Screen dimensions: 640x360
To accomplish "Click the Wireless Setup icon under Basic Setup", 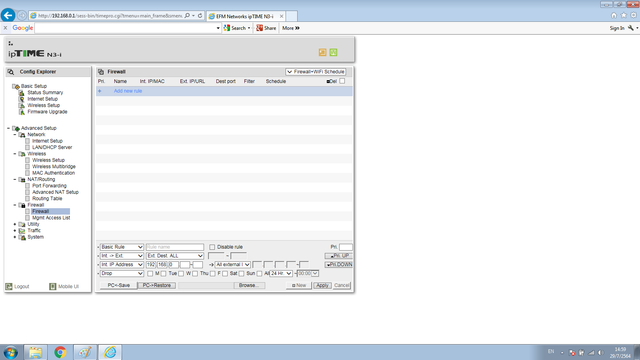I will click(x=22, y=105).
